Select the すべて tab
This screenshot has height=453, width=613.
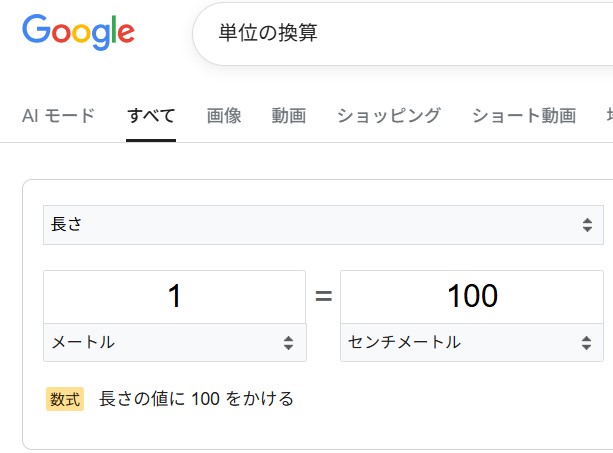click(x=151, y=115)
